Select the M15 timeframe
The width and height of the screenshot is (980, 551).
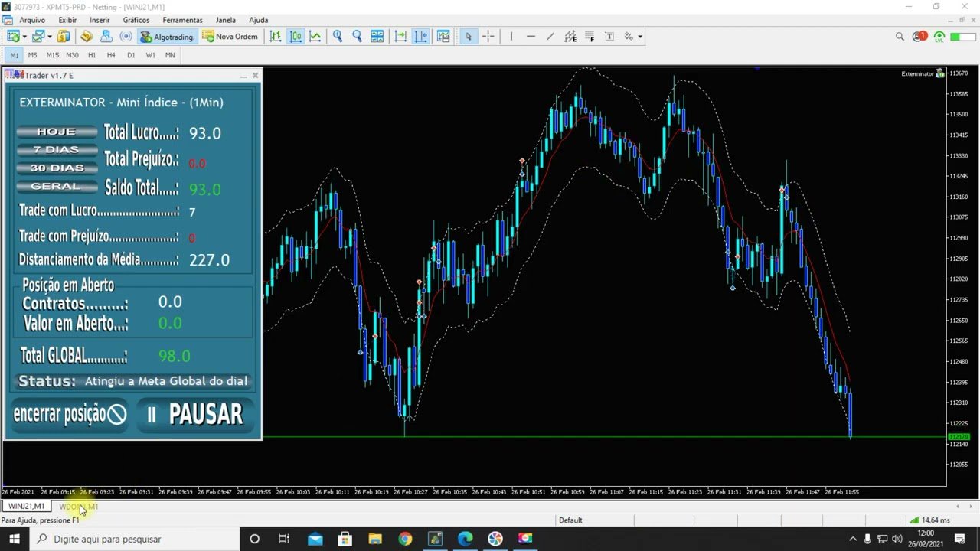tap(52, 55)
